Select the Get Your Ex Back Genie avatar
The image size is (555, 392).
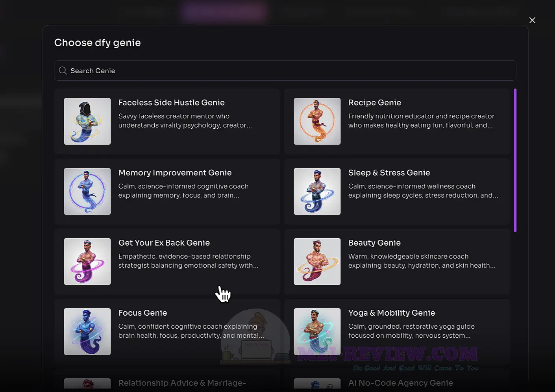tap(87, 261)
